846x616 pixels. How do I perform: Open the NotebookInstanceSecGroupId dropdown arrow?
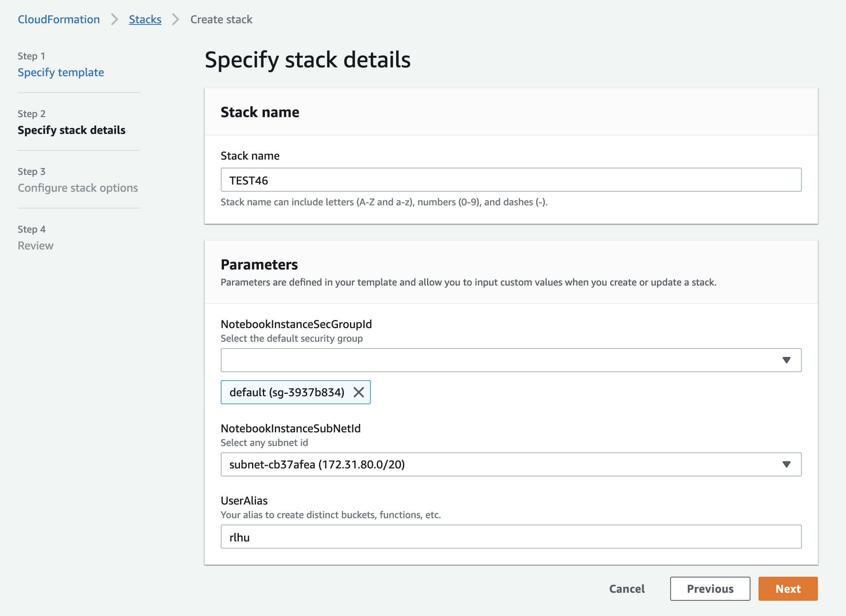click(786, 360)
